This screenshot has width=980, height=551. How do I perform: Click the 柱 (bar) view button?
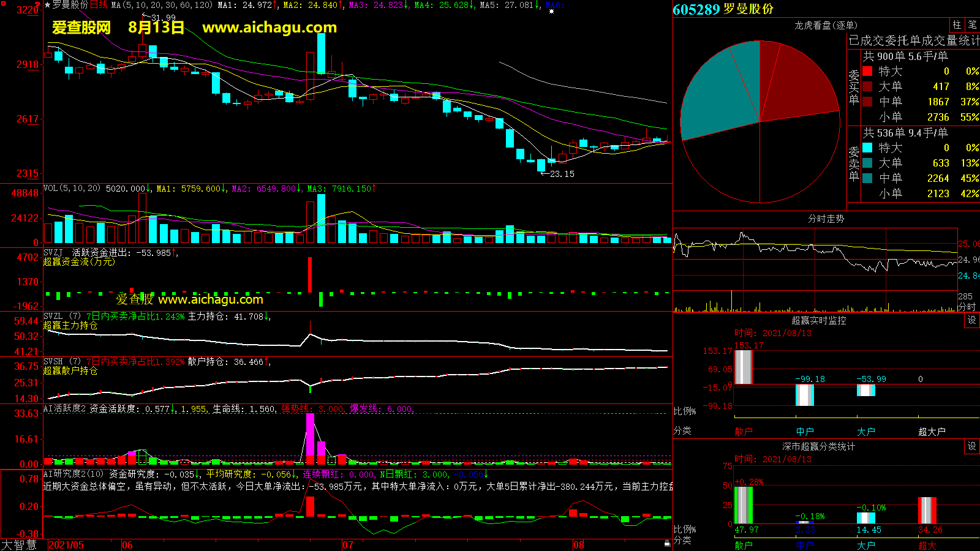point(957,25)
